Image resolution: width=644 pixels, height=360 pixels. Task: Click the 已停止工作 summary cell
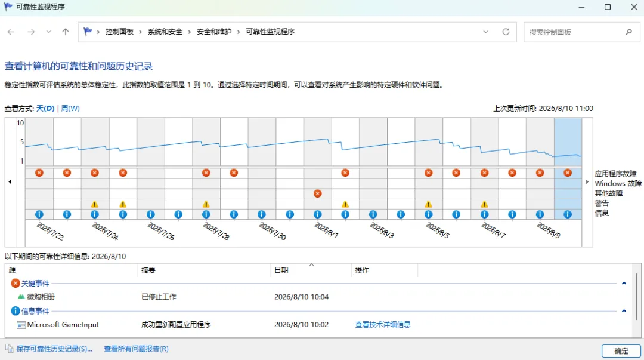(x=159, y=297)
